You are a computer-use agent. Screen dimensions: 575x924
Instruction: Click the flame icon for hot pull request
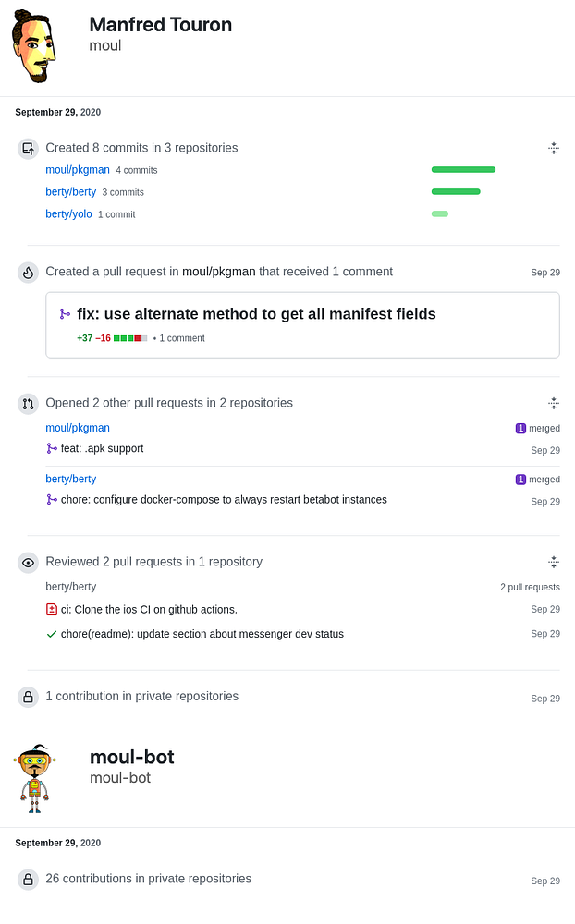(28, 273)
